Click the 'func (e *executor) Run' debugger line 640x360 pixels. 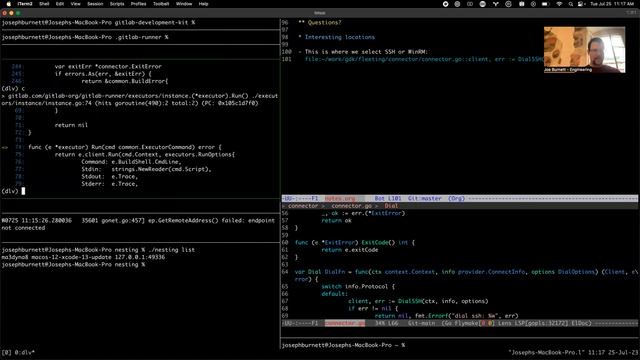(x=124, y=147)
